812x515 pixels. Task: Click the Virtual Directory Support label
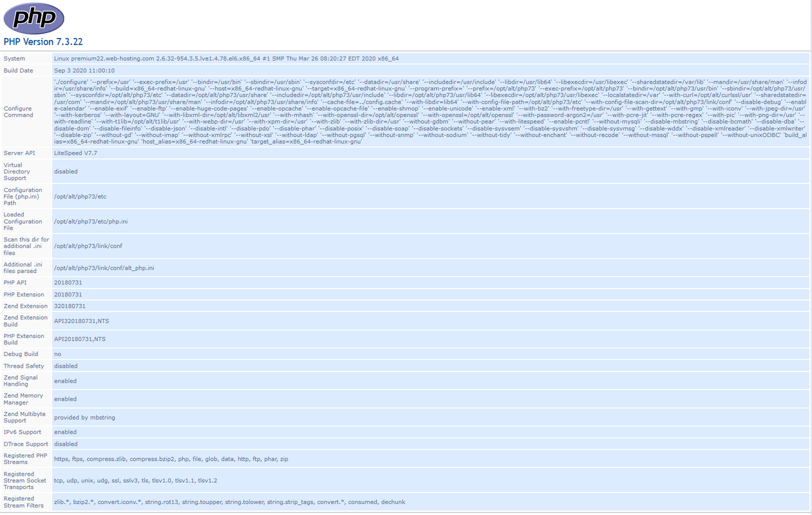(x=17, y=171)
